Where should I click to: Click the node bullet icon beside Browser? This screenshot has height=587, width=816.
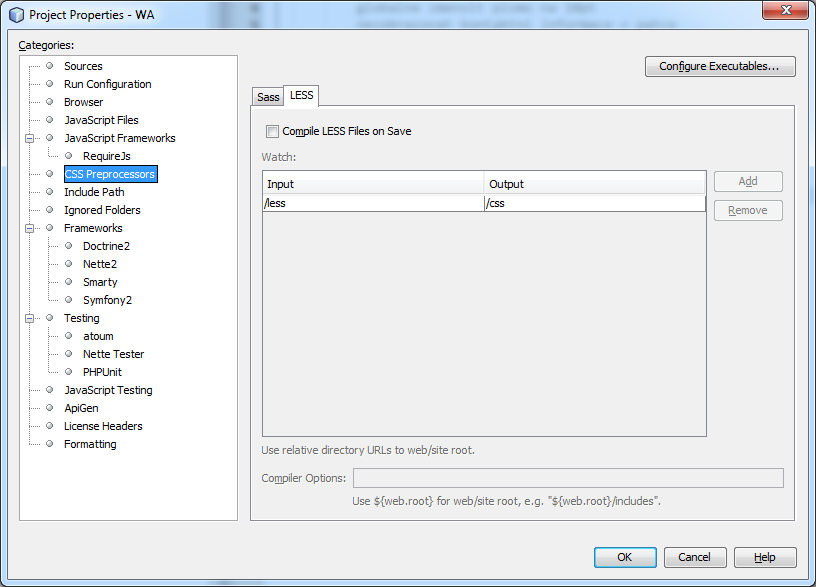[50, 101]
